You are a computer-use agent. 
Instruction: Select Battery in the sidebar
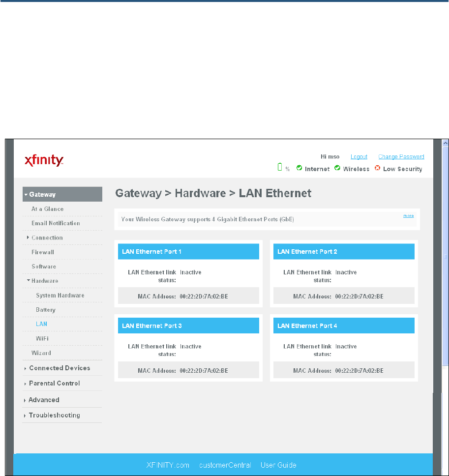(x=46, y=310)
